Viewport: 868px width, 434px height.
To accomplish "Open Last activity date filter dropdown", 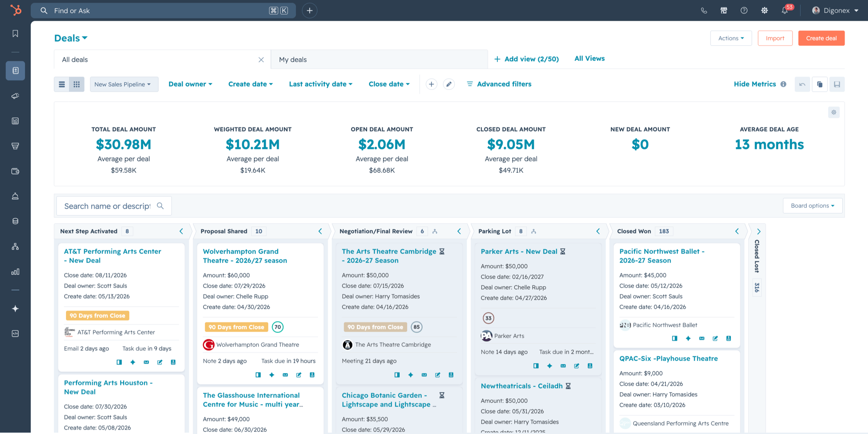I will (321, 84).
